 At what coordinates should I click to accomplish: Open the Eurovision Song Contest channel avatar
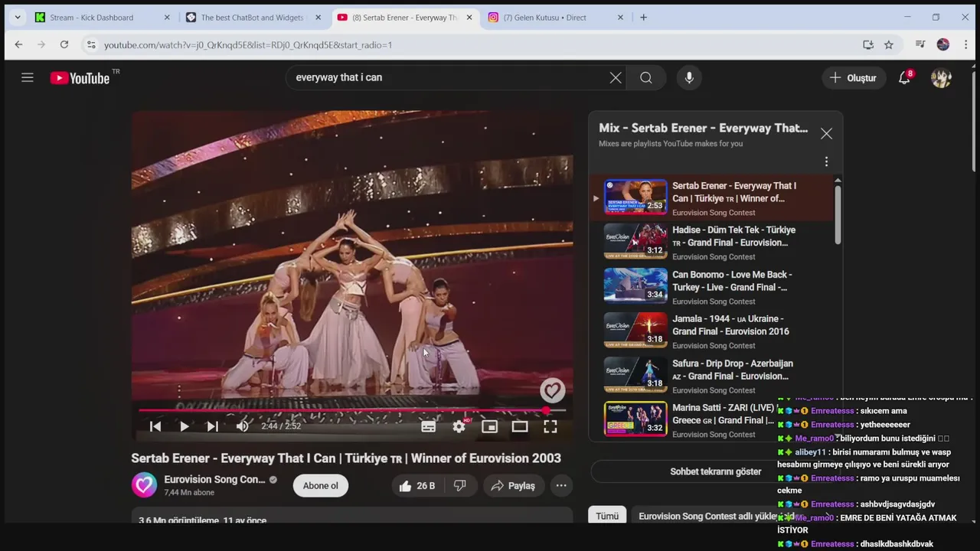(144, 485)
